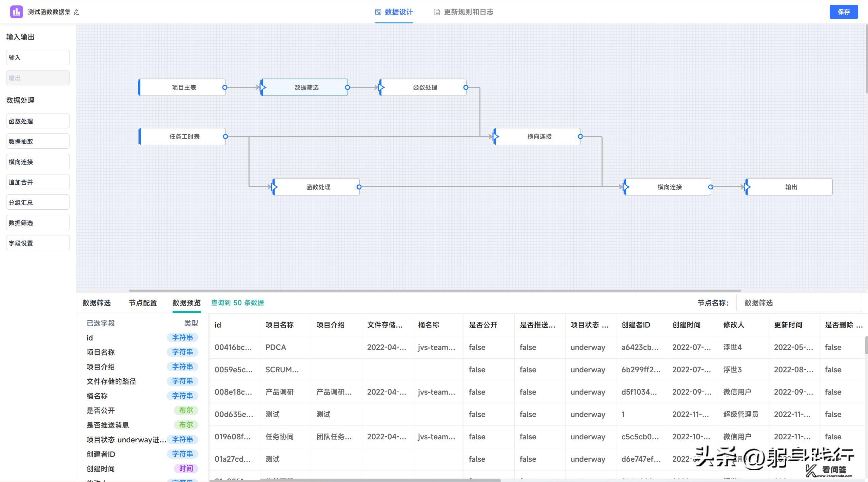
Task: Select first 横向连接 node body
Action: click(538, 137)
